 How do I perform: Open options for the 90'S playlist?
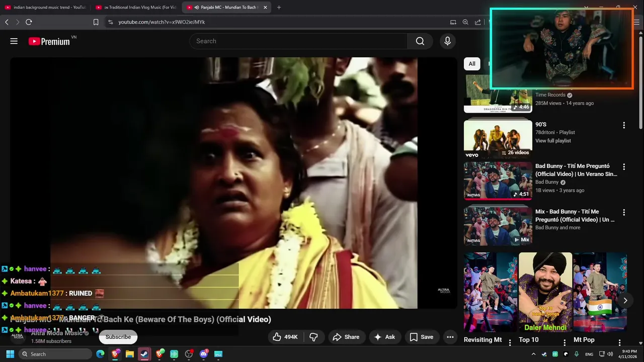click(624, 125)
